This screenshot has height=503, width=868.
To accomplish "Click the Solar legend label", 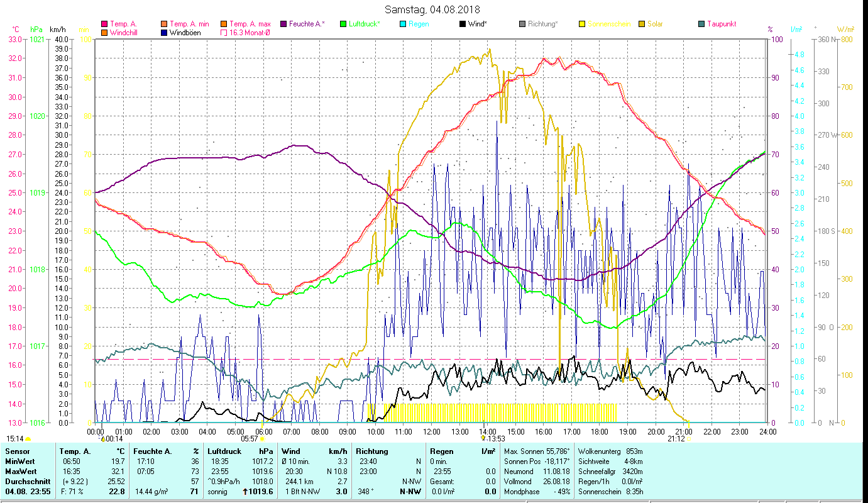I will point(655,25).
